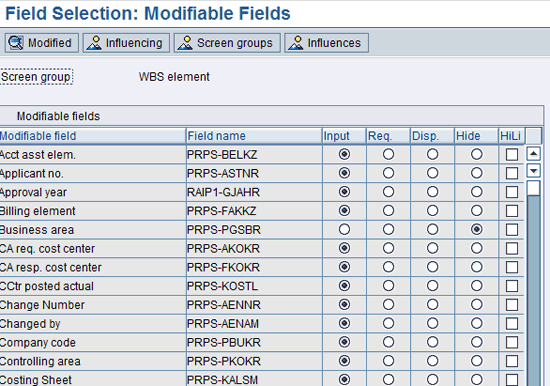Click the scroll up arrow icon
This screenshot has width=550, height=386.
(x=534, y=154)
